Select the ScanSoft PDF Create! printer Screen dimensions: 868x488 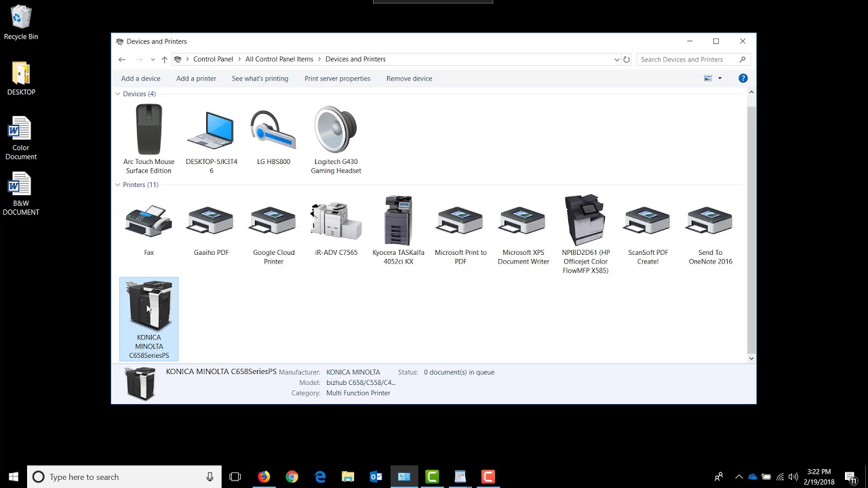(648, 234)
